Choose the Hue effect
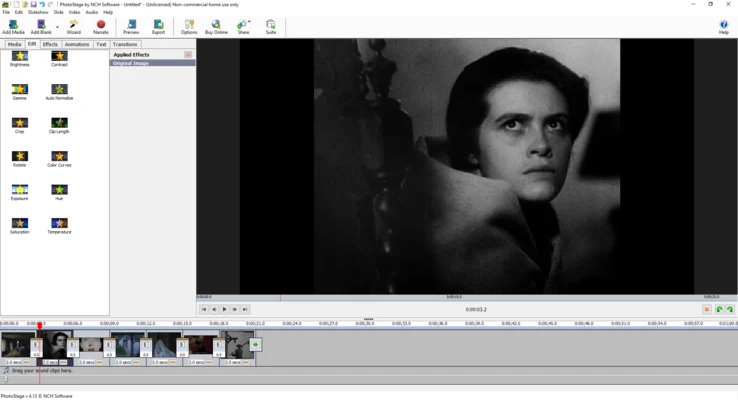The height and width of the screenshot is (400, 738). 59,192
